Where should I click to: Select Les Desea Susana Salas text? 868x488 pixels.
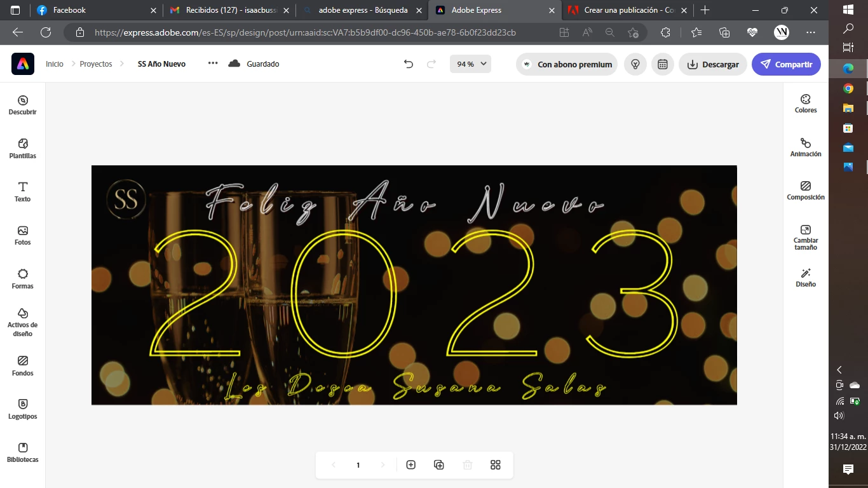pos(416,385)
